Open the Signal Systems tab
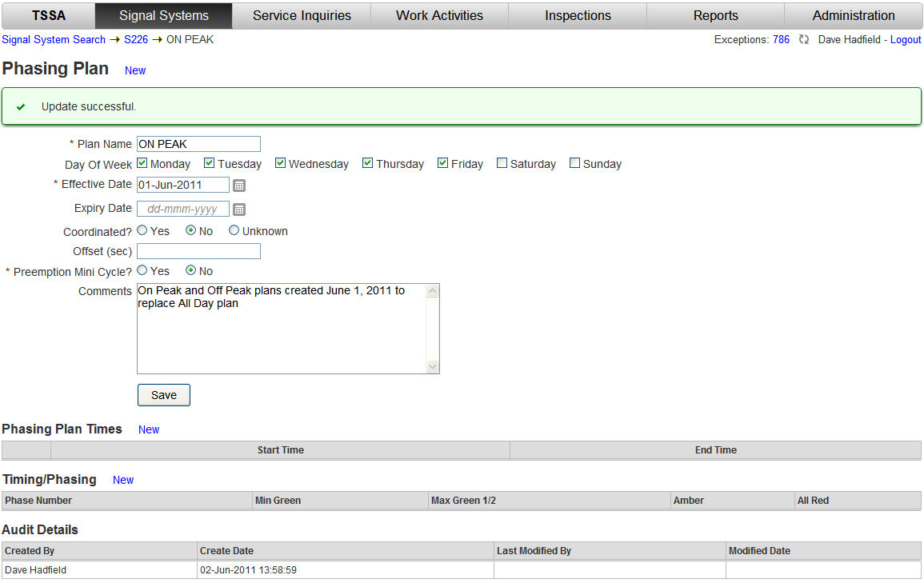This screenshot has width=924, height=583. coord(164,16)
